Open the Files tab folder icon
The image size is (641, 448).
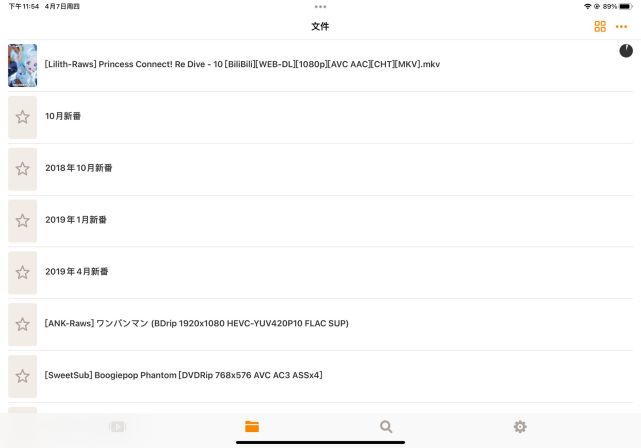point(251,426)
